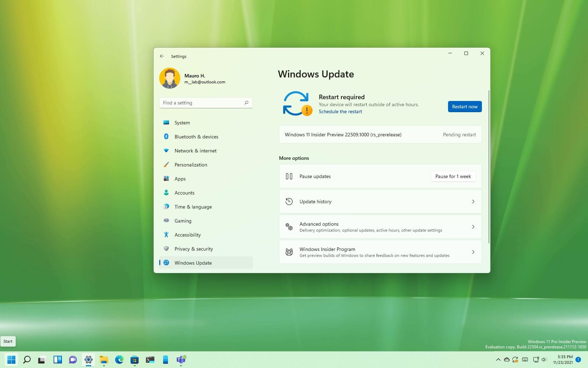Click the Find a setting search box

pyautogui.click(x=206, y=103)
